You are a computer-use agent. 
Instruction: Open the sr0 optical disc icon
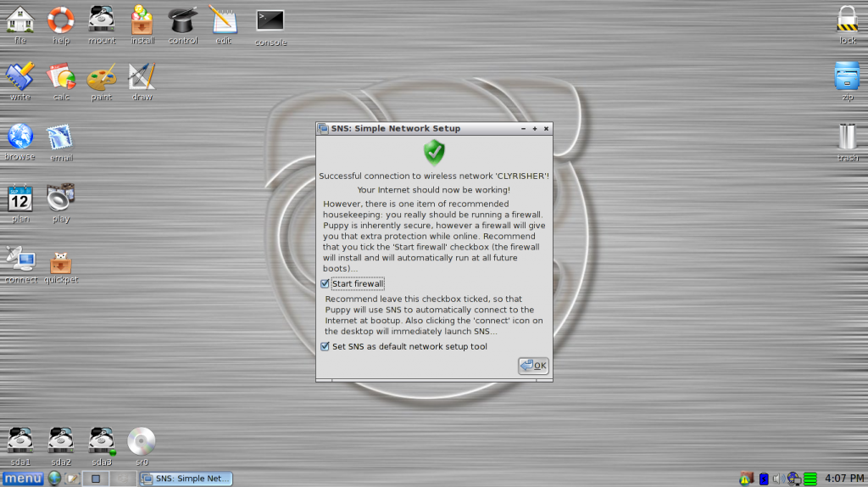point(142,441)
